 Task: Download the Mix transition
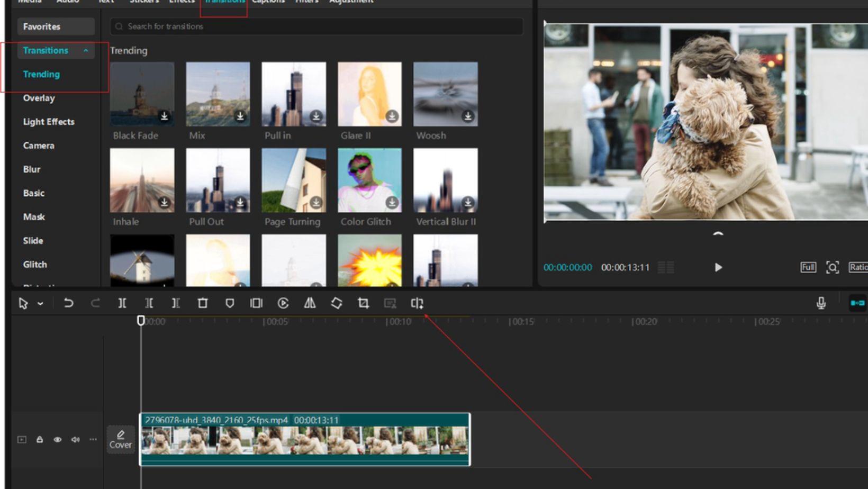coord(240,116)
